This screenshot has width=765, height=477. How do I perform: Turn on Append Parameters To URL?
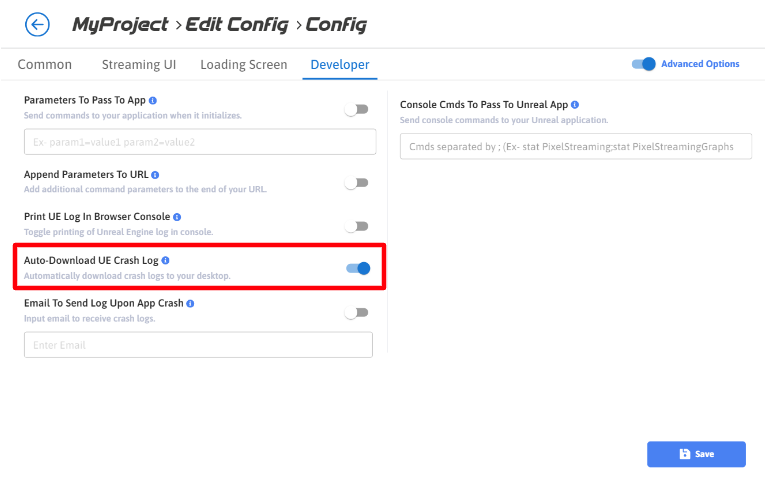pyautogui.click(x=357, y=183)
